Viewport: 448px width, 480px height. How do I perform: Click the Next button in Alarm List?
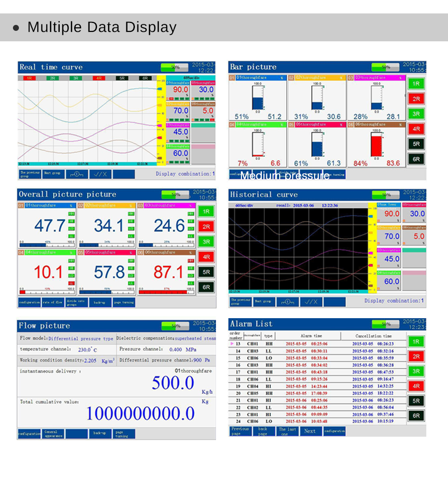310,431
